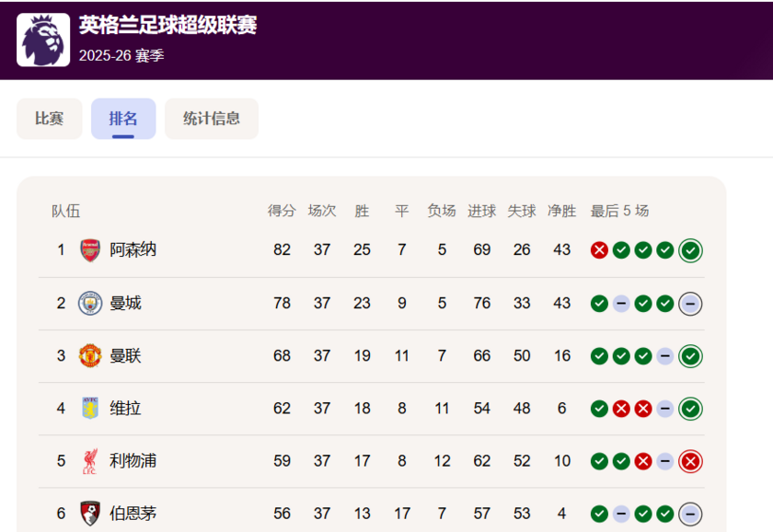Click 阿森纳's red loss icon in last five
The width and height of the screenshot is (773, 532).
click(599, 250)
